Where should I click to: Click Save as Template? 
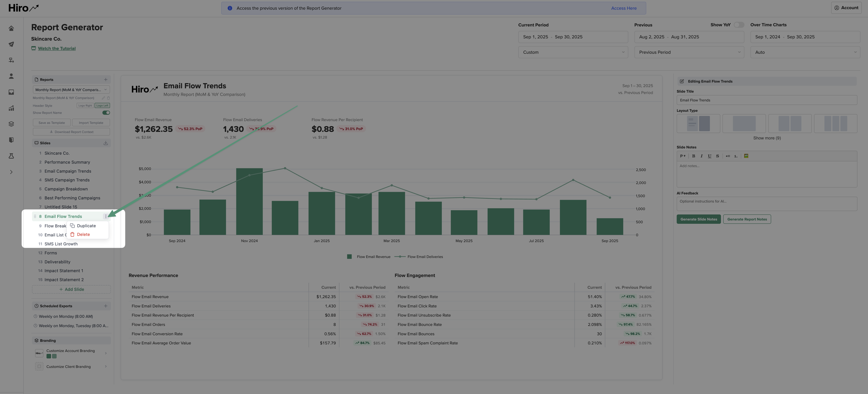pos(52,123)
